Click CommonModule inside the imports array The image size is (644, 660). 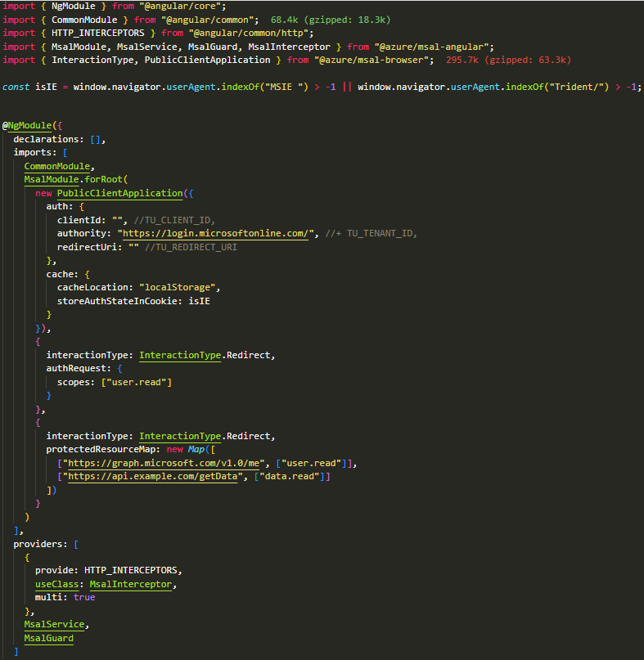click(56, 166)
